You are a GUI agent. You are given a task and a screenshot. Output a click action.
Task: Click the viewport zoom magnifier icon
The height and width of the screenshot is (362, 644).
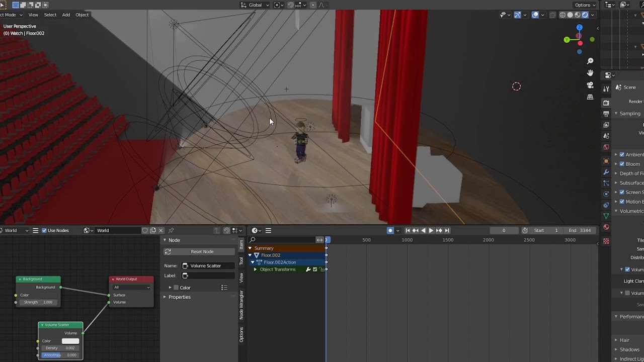point(590,61)
